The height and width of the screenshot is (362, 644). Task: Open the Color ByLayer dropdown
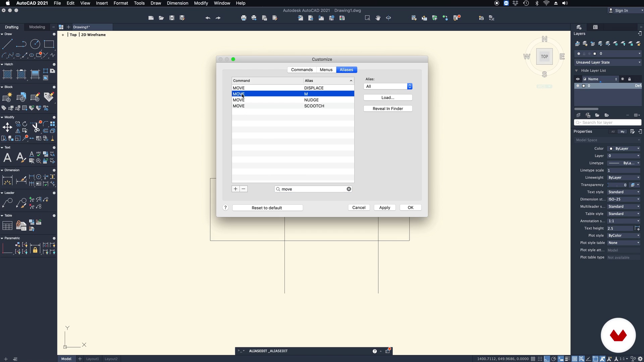pyautogui.click(x=624, y=148)
